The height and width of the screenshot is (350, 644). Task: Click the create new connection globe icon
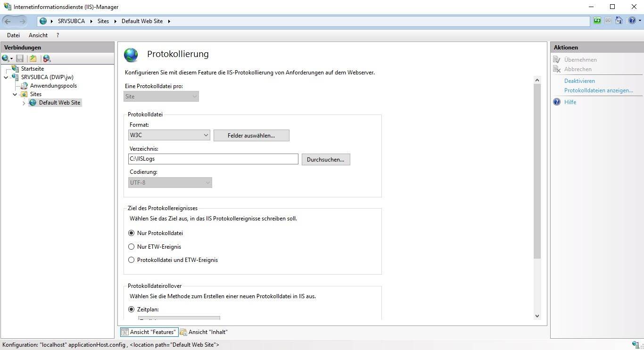pos(6,58)
